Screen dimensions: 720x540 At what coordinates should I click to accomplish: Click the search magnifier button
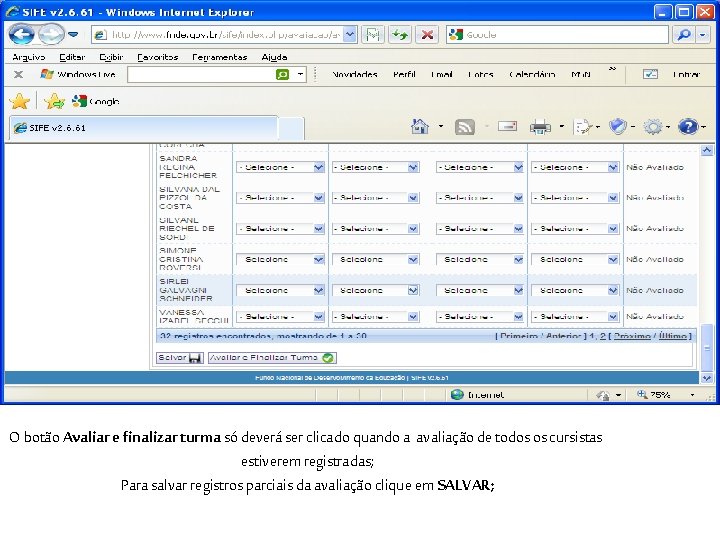point(684,34)
